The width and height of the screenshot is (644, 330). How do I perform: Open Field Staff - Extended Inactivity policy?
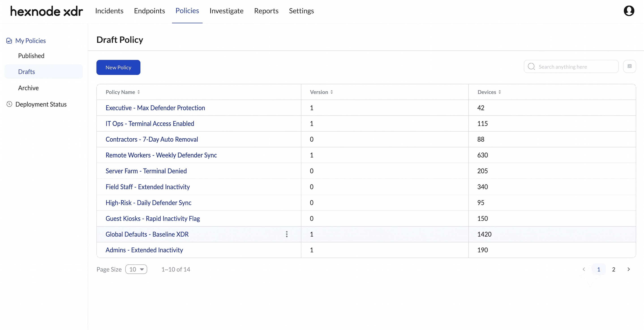point(148,187)
